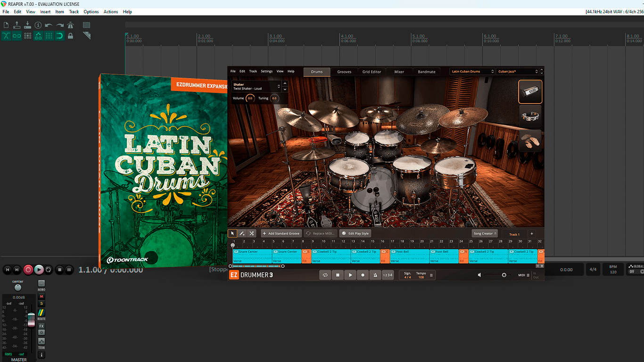Open project settings with the info icon

[x=38, y=25]
